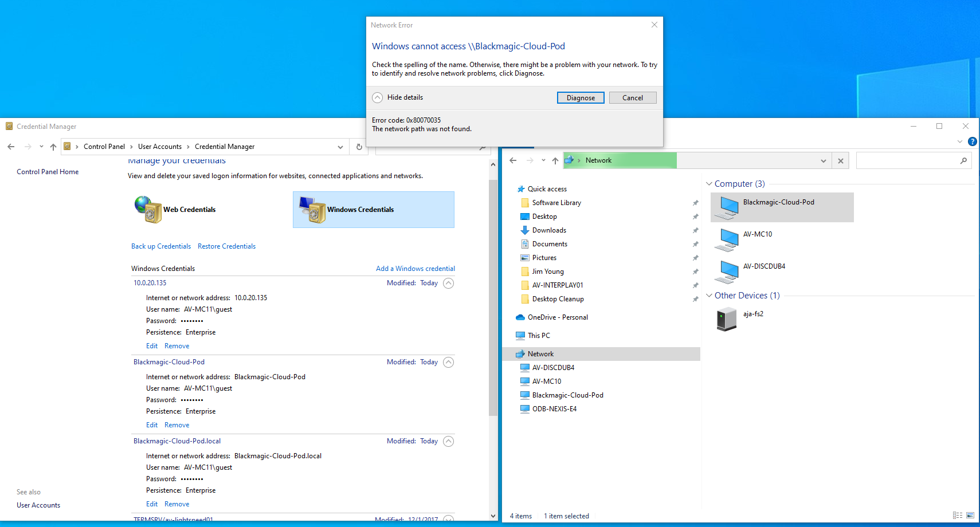Add a Windows credential
This screenshot has width=980, height=527.
tap(415, 269)
